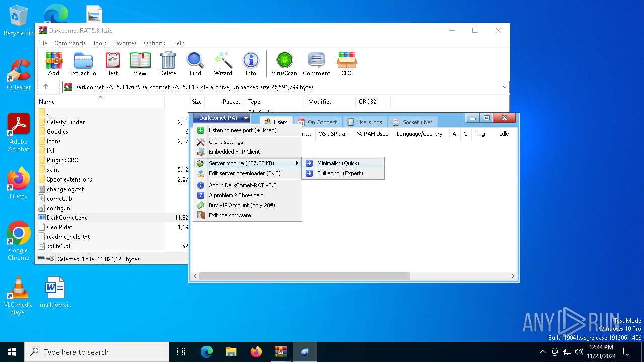
Task: Expand the WinRAR address path dropdown
Action: (x=505, y=87)
